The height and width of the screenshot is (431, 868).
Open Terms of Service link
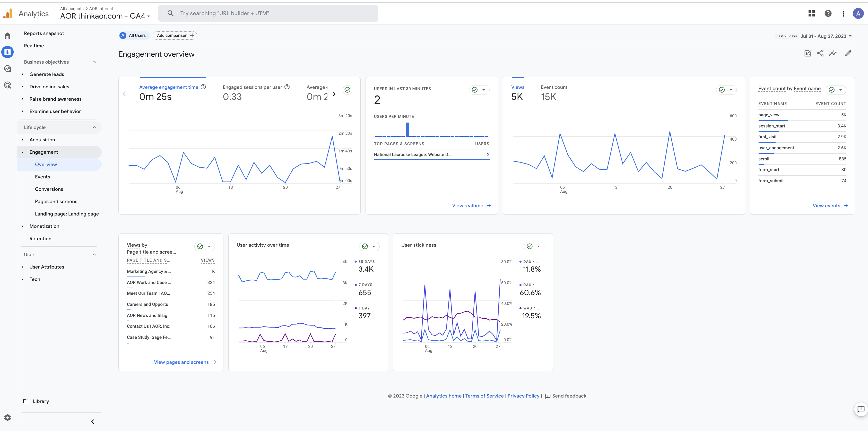click(x=484, y=396)
